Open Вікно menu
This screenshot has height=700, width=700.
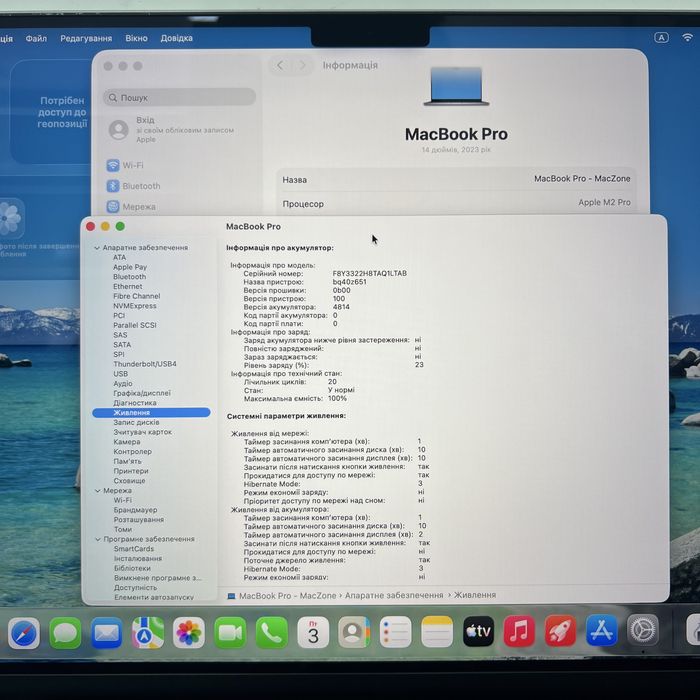(136, 38)
